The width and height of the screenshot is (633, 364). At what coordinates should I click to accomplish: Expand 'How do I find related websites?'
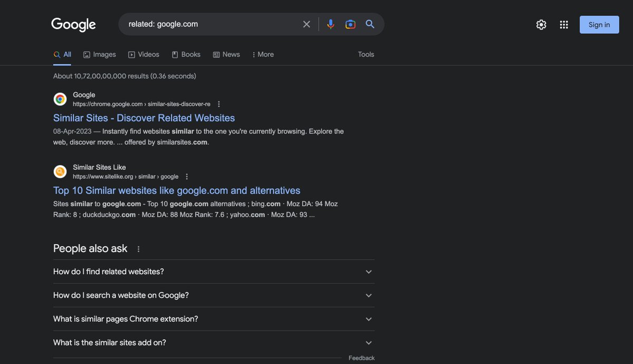pyautogui.click(x=214, y=272)
